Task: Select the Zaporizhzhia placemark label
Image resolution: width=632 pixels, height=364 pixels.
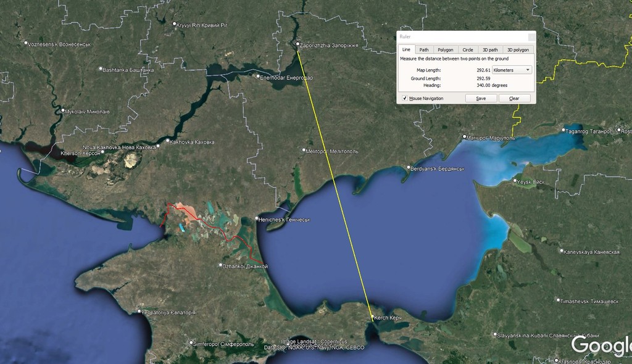Action: [329, 46]
